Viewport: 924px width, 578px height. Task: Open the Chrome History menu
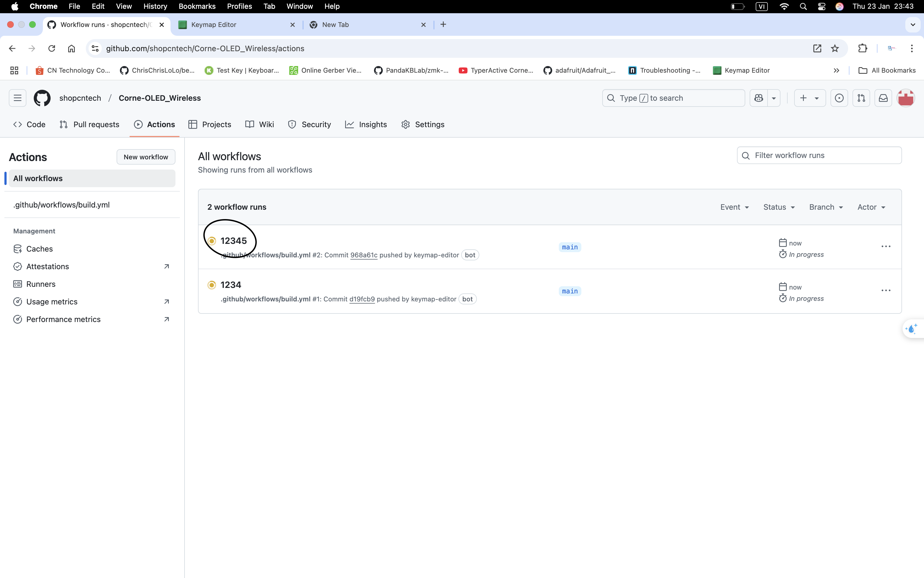[155, 7]
